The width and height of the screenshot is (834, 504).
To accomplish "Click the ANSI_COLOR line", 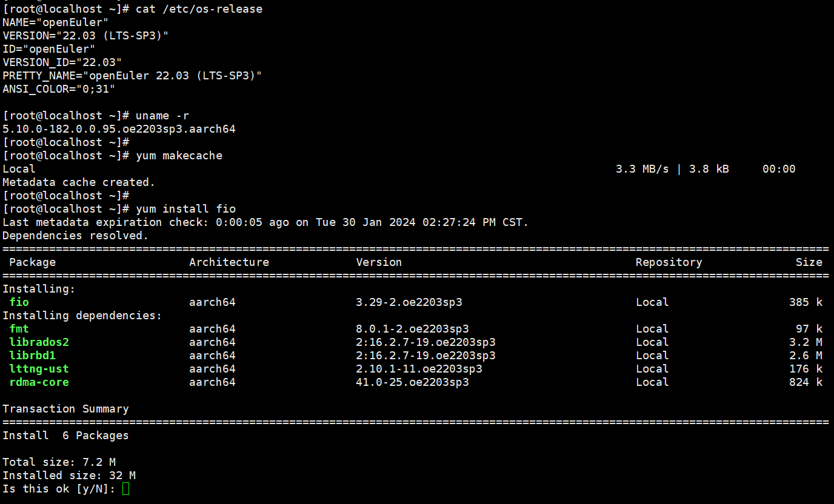I will tap(59, 88).
